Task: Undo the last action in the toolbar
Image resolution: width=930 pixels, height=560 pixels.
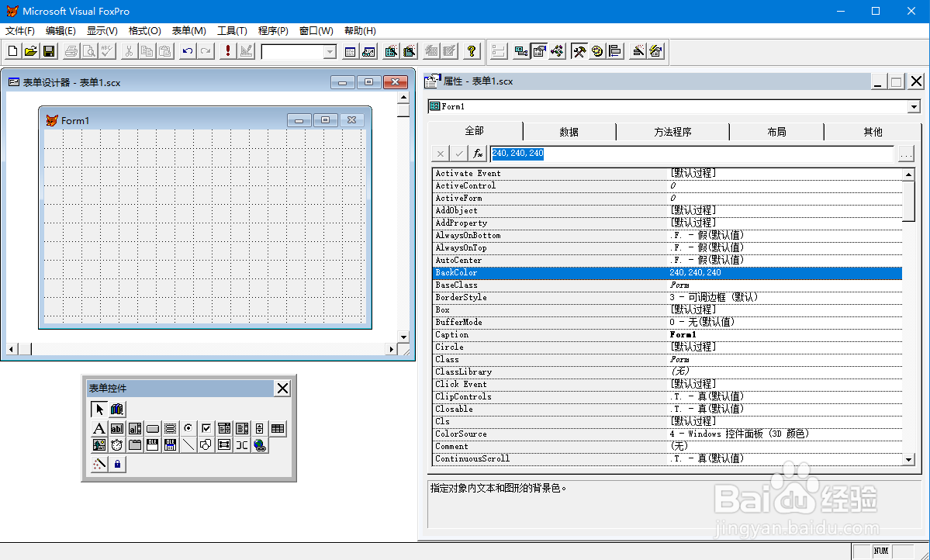Action: [188, 51]
